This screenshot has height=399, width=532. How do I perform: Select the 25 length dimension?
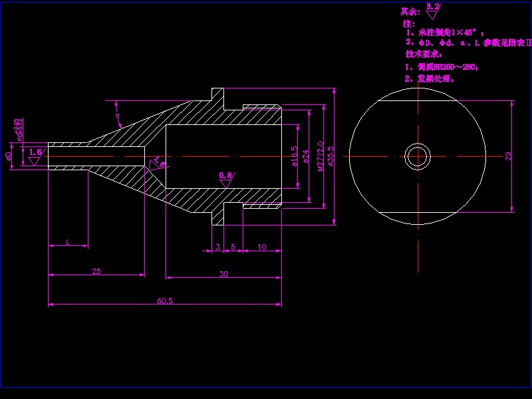point(96,271)
